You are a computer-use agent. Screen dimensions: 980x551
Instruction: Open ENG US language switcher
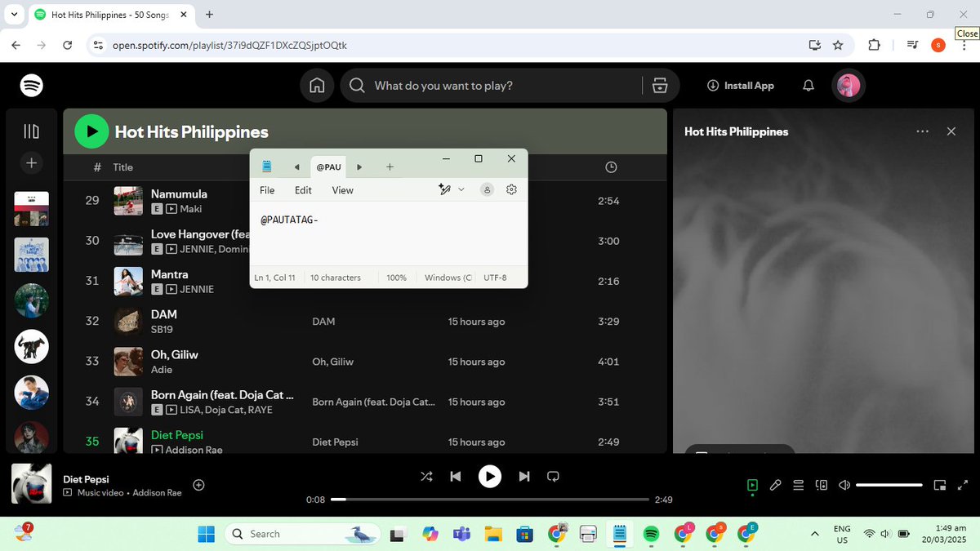click(x=842, y=534)
